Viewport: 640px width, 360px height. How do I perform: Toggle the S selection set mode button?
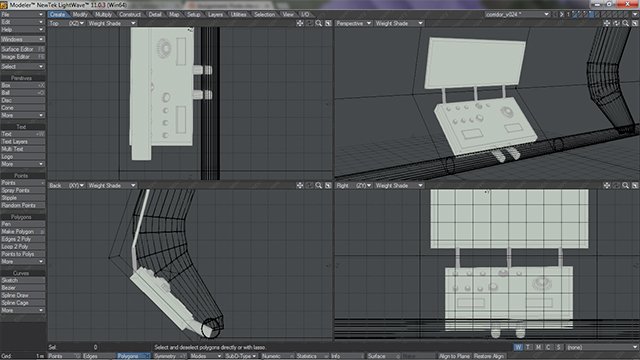tap(558, 347)
